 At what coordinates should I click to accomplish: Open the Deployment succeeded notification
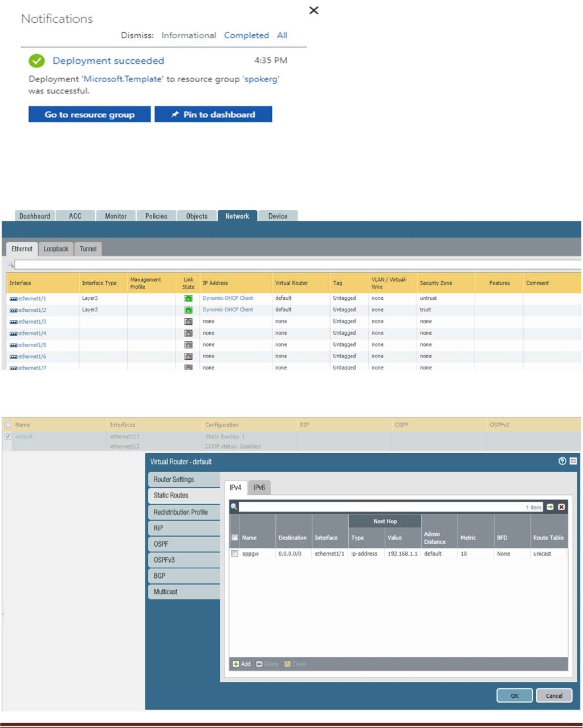[x=108, y=60]
